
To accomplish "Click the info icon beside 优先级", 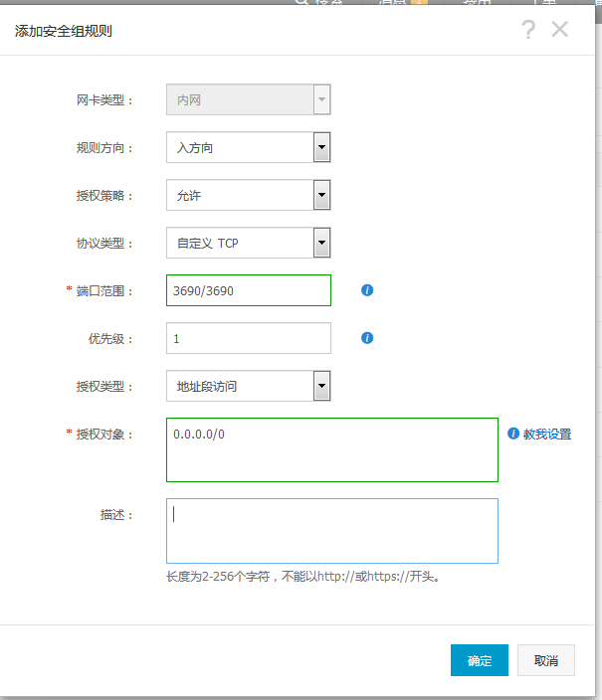I will 367,338.
